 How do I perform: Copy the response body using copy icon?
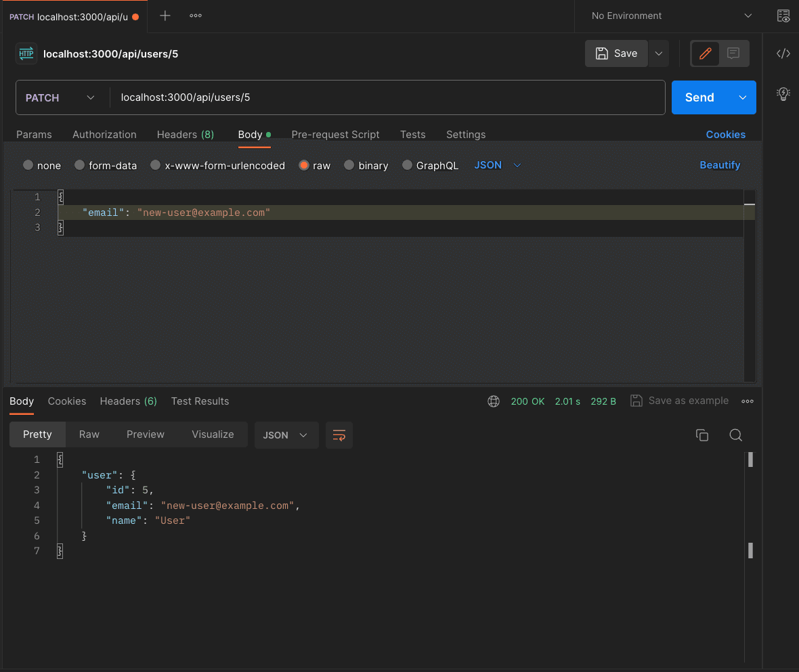702,435
